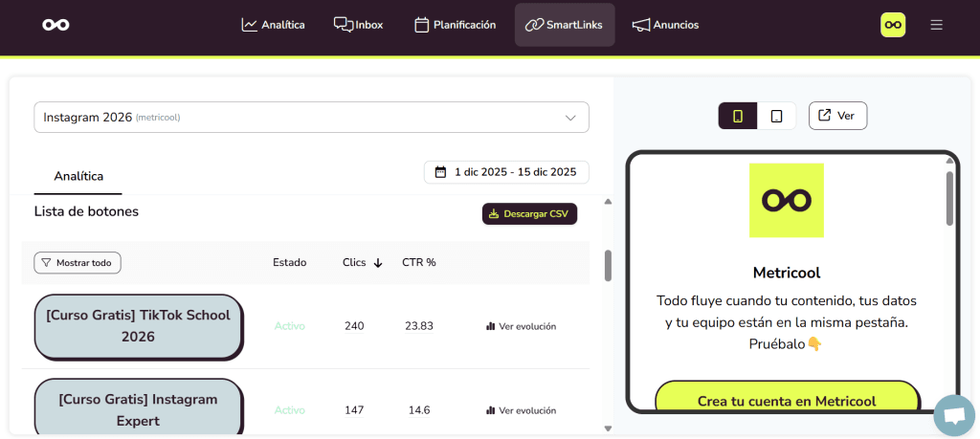Click Descargar CSV button
Viewport: 980px width, 439px height.
coord(529,214)
